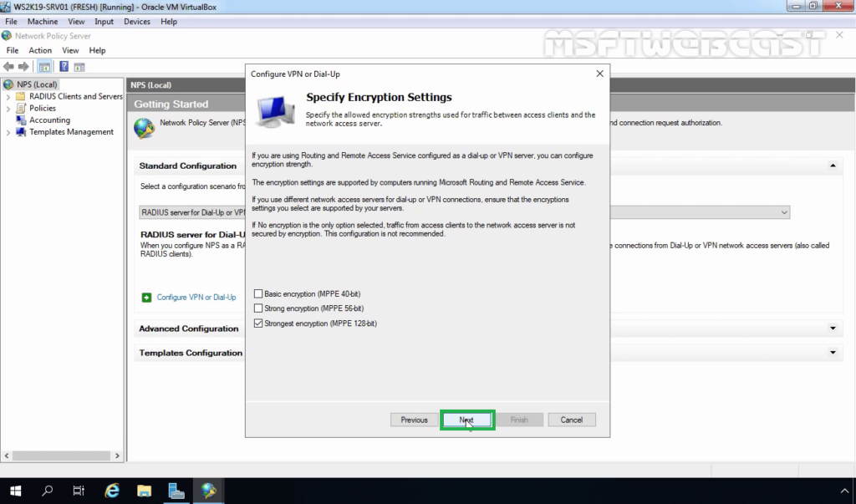Open Server Manager from the taskbar
Image resolution: width=856 pixels, height=504 pixels.
click(176, 491)
